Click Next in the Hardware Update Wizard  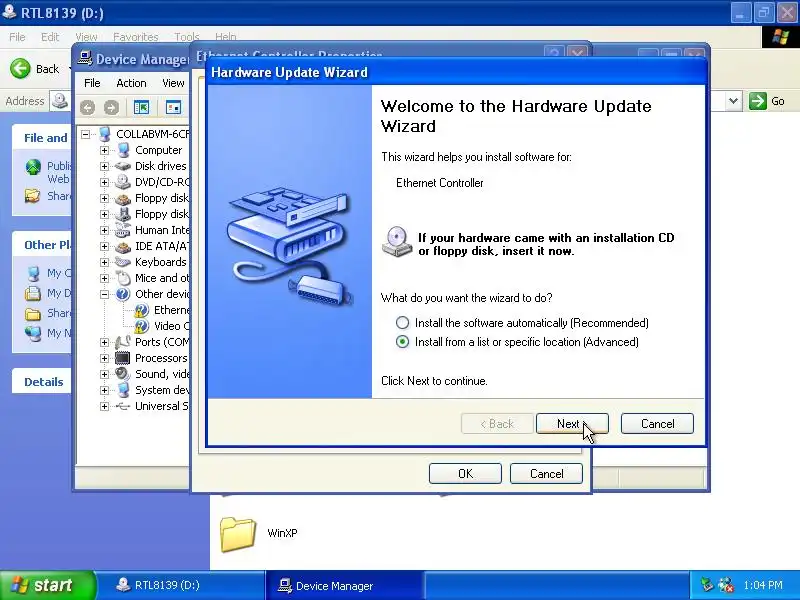pos(572,423)
